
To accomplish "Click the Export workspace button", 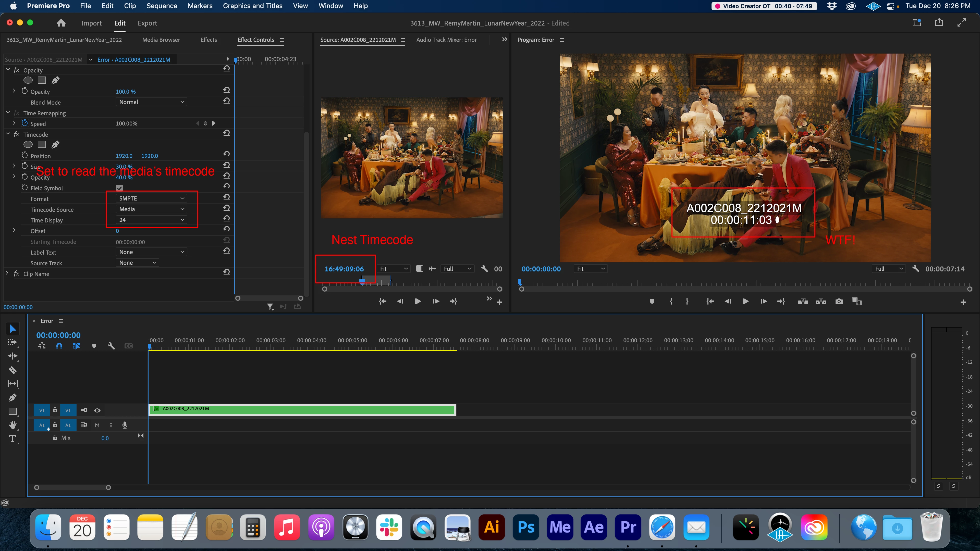I will tap(147, 23).
